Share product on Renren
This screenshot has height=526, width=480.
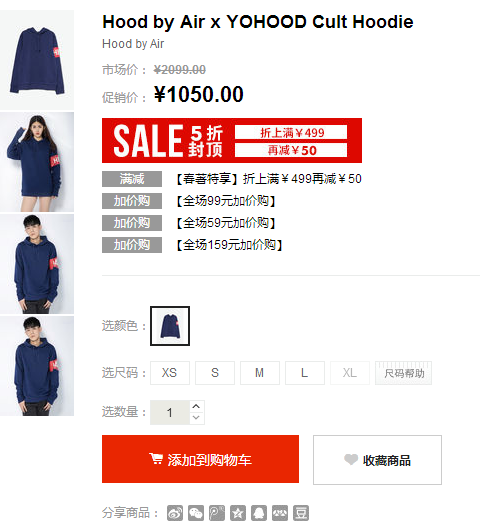(280, 513)
